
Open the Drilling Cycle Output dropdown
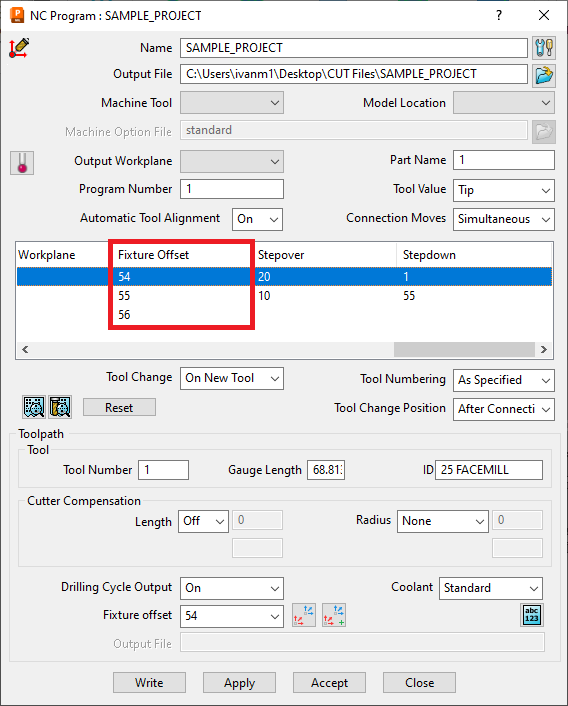(x=232, y=588)
